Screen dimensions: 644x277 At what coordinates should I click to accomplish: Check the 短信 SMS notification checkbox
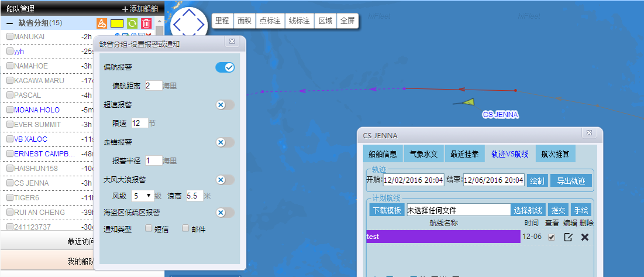149,228
